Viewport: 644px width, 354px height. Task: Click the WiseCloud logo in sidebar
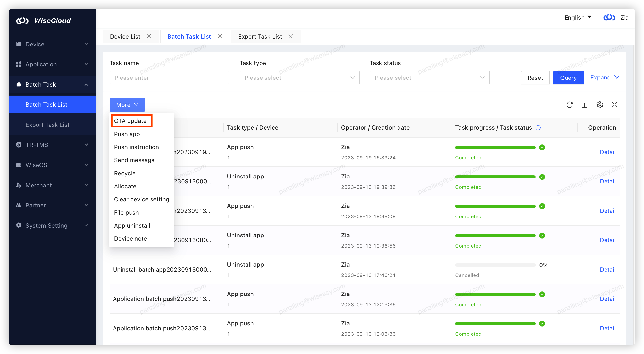[22, 20]
